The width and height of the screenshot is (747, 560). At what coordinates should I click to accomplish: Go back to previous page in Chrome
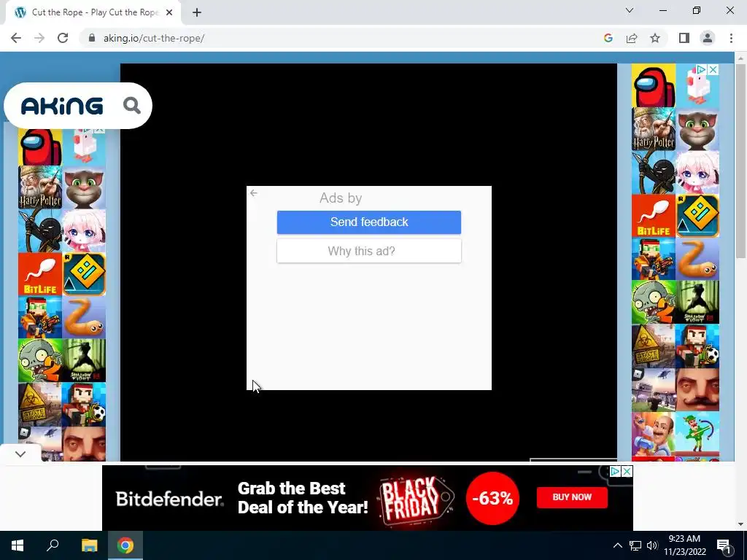point(16,38)
